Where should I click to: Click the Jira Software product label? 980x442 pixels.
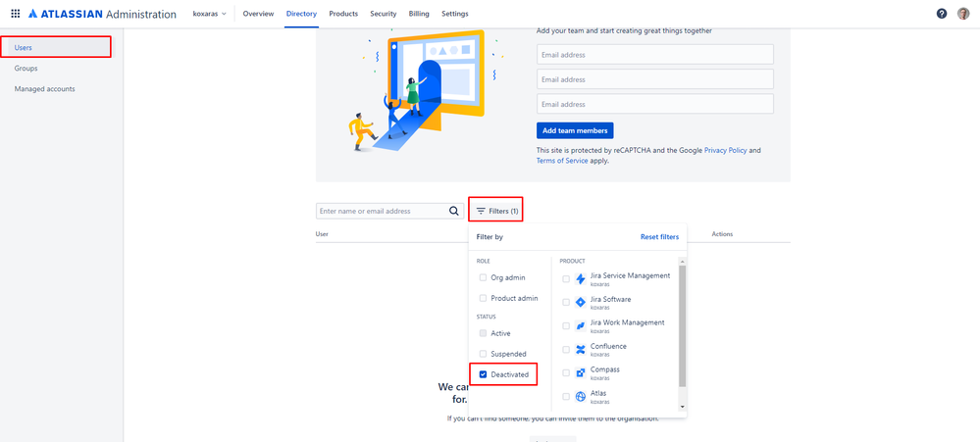click(x=610, y=299)
